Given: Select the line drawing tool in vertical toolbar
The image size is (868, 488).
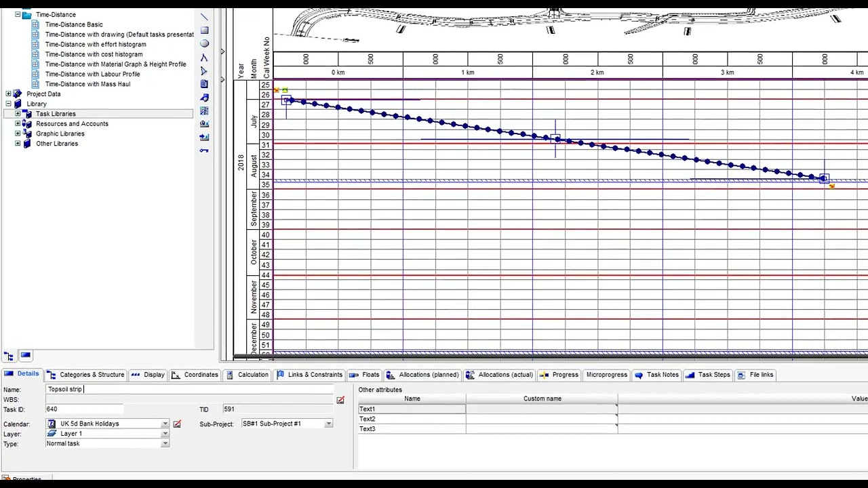Looking at the screenshot, I should 204,17.
